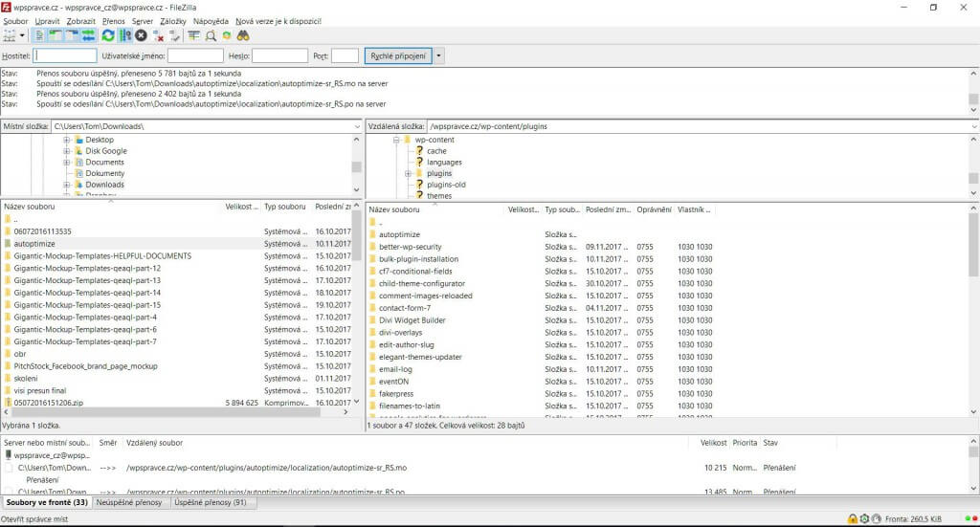Viewport: 980px width, 527px height.
Task: Switch to Neúspěšné přenosy tab
Action: [129, 503]
